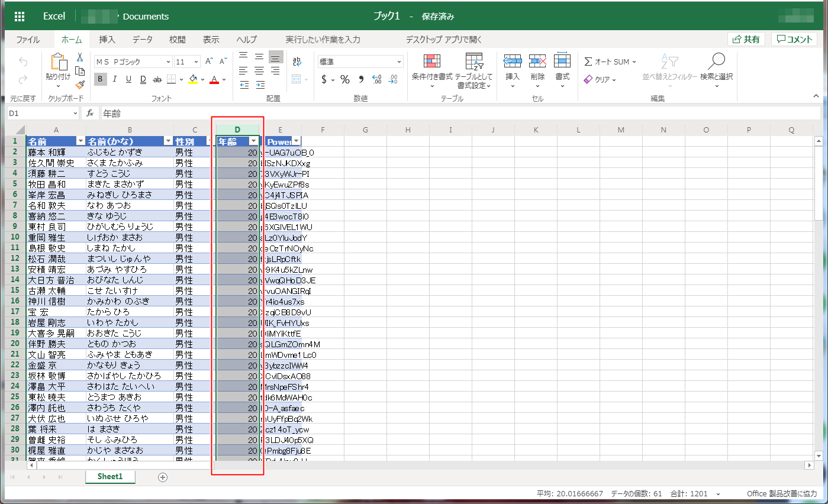Open the number format dropdown 標準
828x504 pixels.
click(399, 62)
